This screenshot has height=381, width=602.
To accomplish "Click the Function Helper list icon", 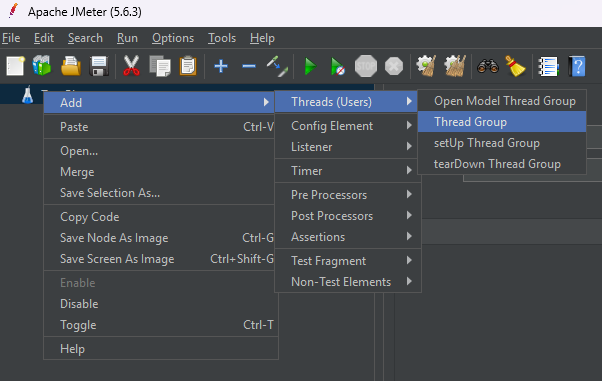I will [x=548, y=66].
